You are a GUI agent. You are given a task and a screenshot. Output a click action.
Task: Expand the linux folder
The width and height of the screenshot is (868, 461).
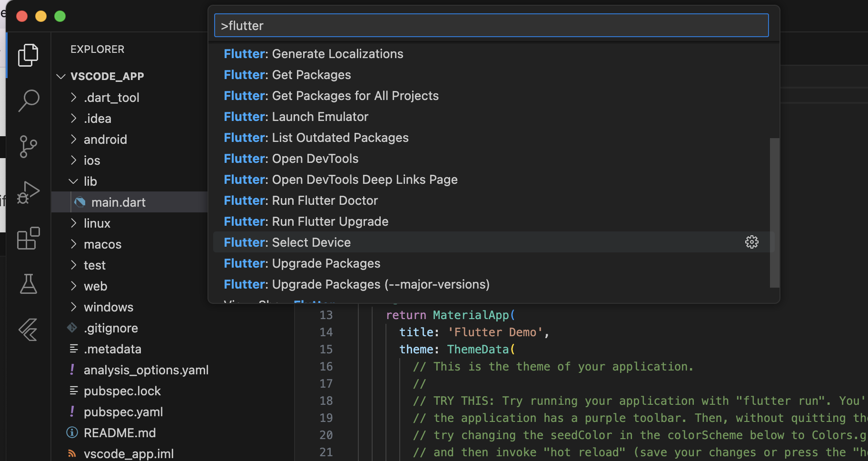coord(73,223)
